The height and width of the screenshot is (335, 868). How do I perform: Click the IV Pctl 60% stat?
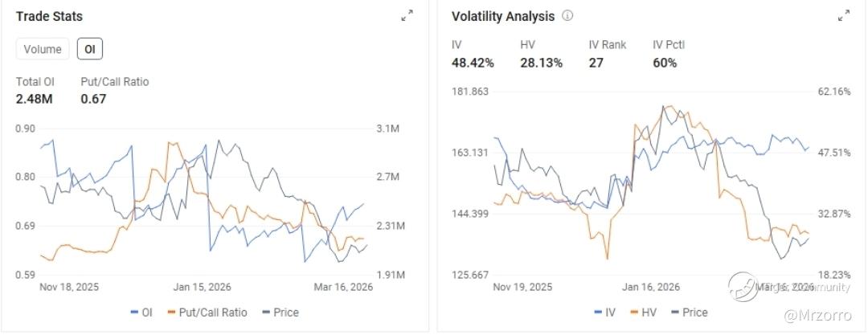[665, 62]
